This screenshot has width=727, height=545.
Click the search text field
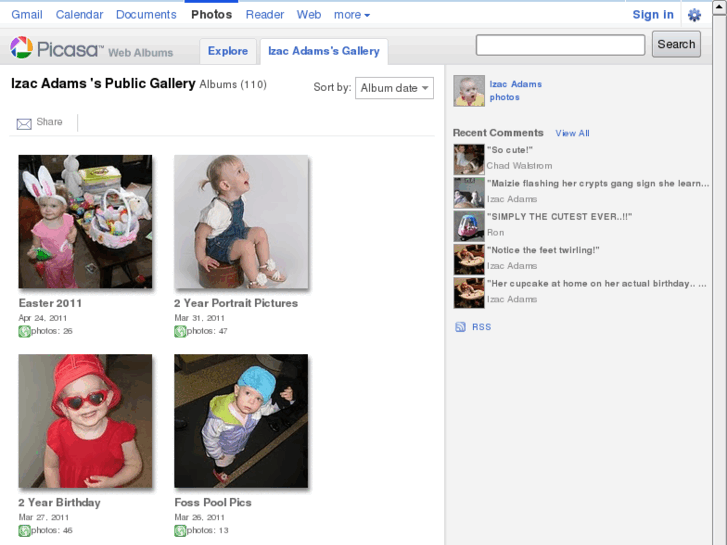pyautogui.click(x=560, y=45)
